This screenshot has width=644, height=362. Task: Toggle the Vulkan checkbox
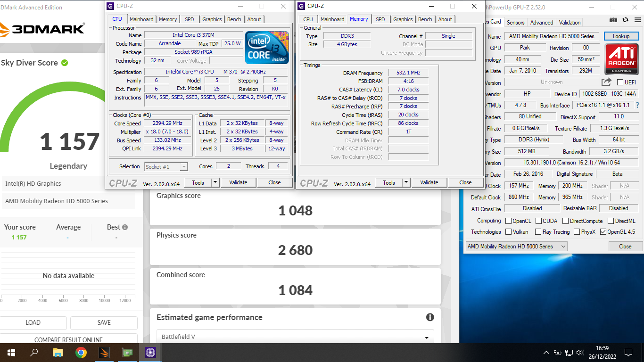(508, 231)
